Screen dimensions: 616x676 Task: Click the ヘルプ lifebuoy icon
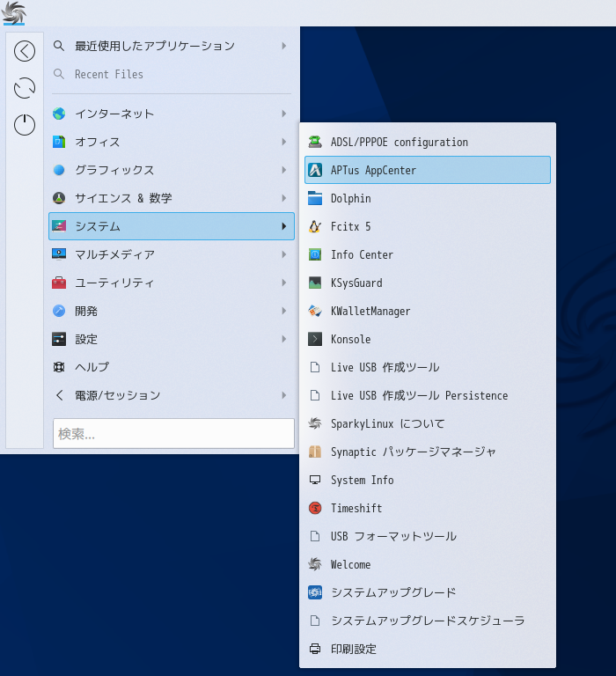click(59, 367)
